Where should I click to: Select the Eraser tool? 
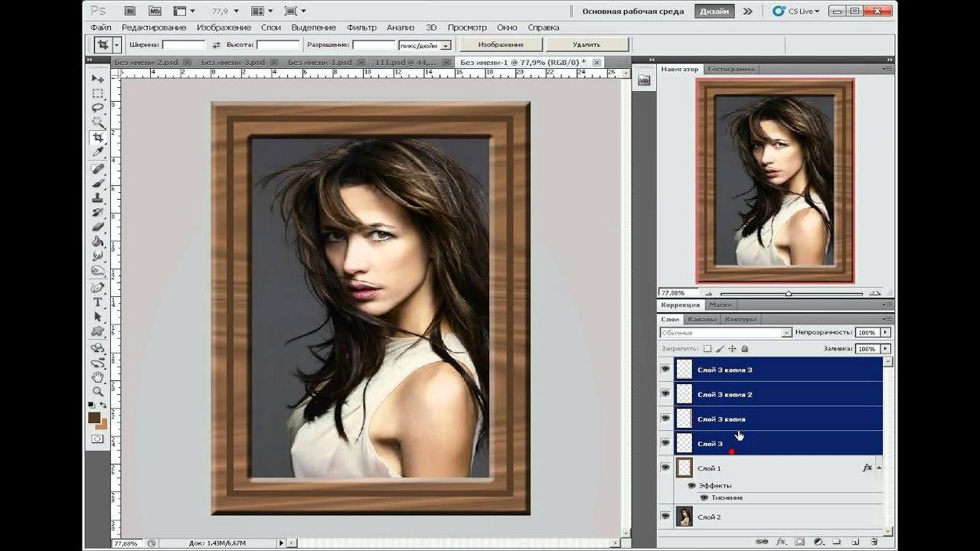98,227
